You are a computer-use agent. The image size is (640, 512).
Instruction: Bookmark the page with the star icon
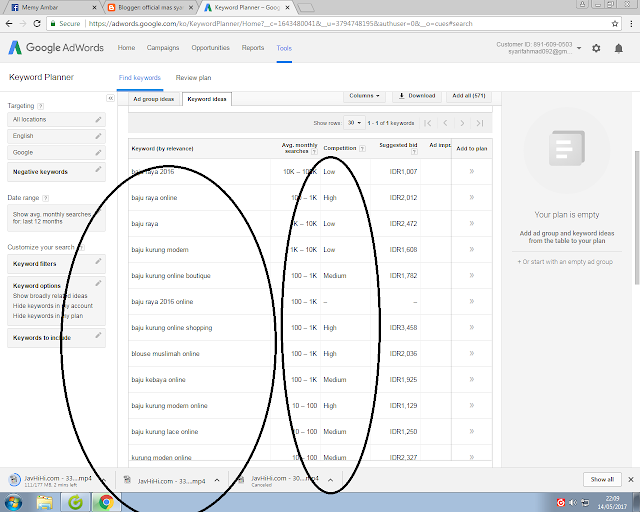pyautogui.click(x=615, y=24)
